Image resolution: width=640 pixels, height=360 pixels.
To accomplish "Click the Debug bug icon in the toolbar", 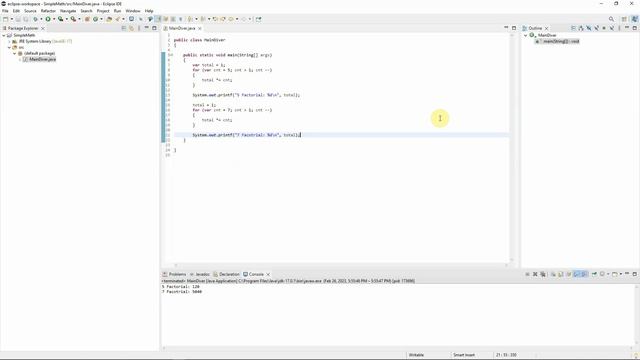I will coord(36,19).
